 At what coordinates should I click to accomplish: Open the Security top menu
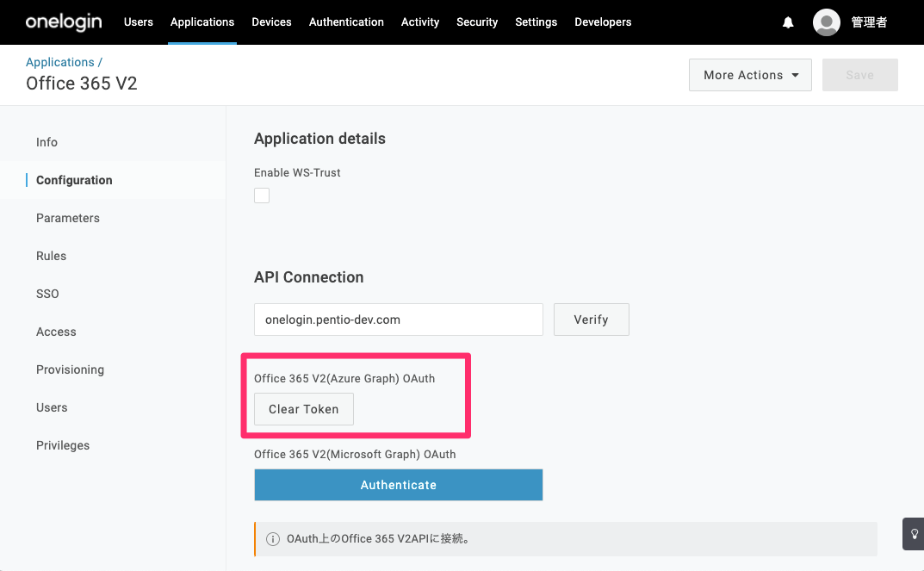pyautogui.click(x=477, y=22)
